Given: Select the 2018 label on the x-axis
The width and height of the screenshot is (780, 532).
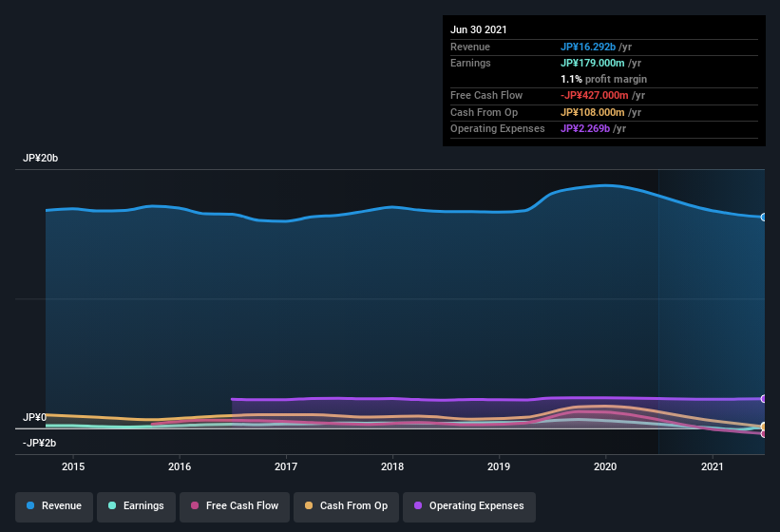Looking at the screenshot, I should pos(392,466).
